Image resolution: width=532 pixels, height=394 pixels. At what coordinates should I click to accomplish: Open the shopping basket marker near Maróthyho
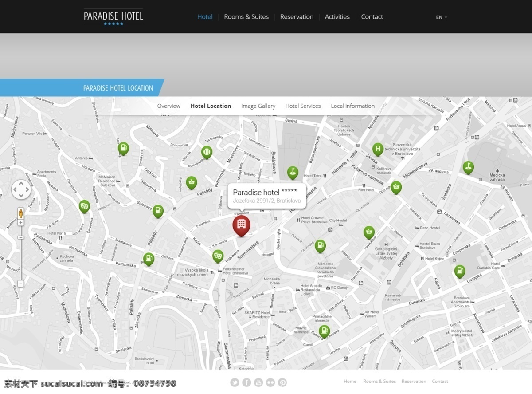click(192, 182)
